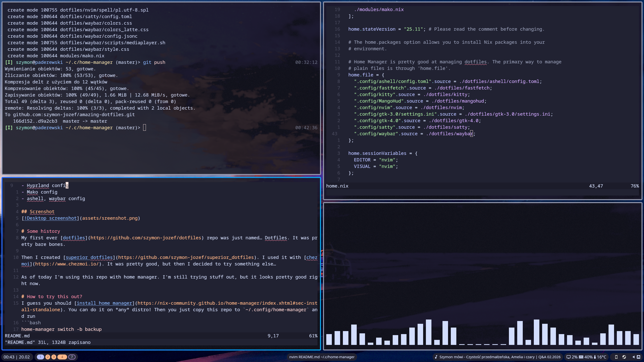644x362 pixels.
Task: Click the clock showing 00:43 | 20.02
Action: (x=17, y=357)
